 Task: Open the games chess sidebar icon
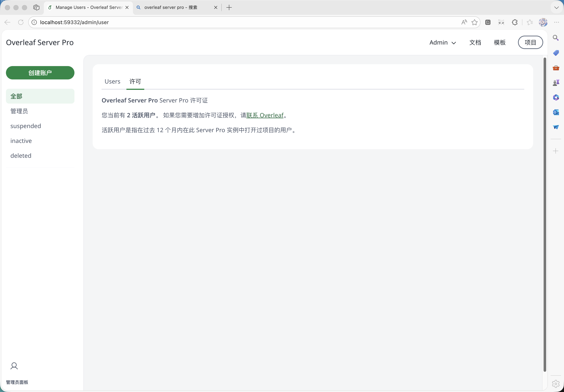556,83
